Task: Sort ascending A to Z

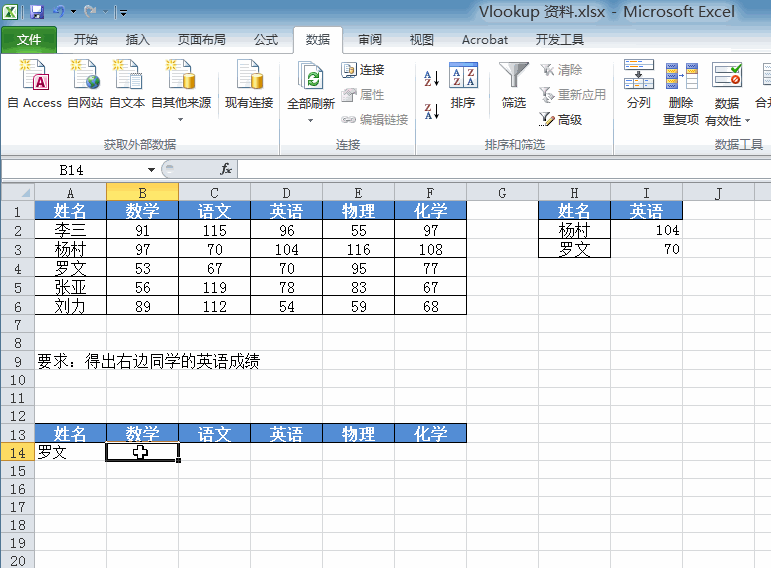Action: (x=431, y=78)
